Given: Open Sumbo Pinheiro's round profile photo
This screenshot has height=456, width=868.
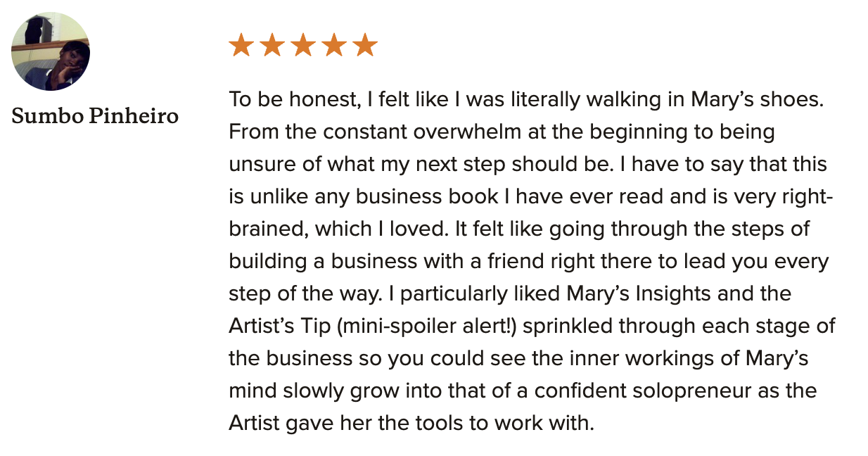Looking at the screenshot, I should (x=51, y=51).
